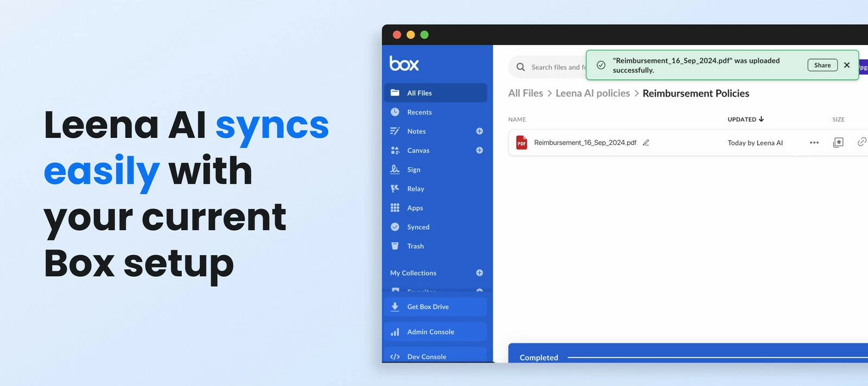Click the Apps grid icon
The width and height of the screenshot is (868, 386).
tap(395, 208)
